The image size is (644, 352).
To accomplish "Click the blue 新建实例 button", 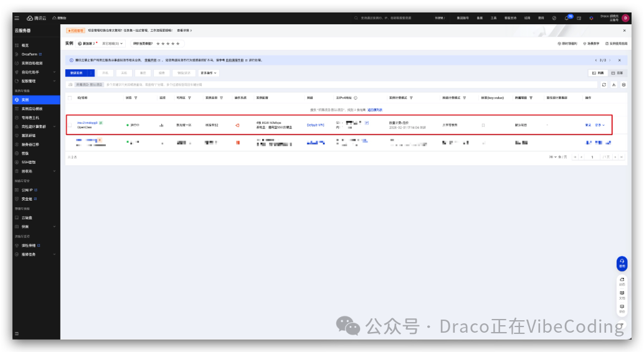I will coord(77,73).
